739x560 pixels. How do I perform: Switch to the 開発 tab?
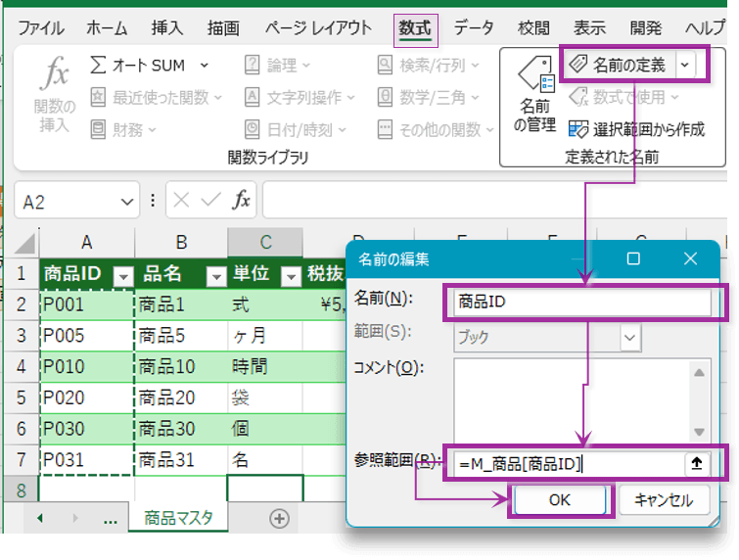[x=646, y=28]
